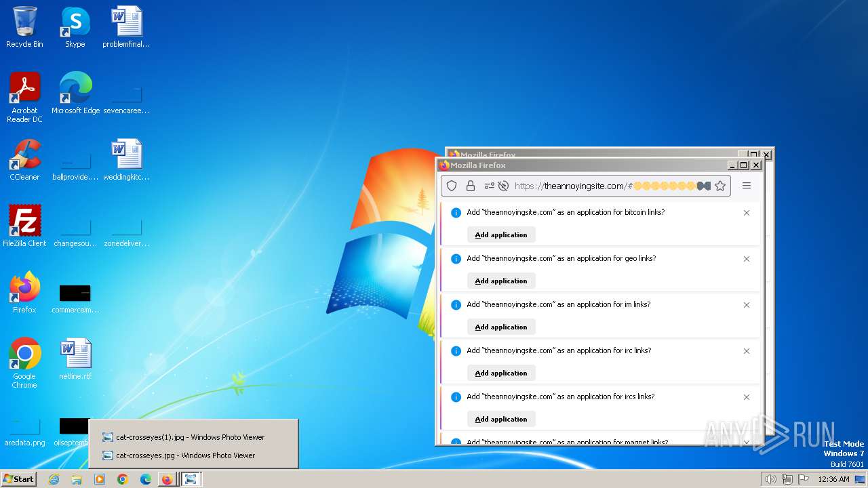This screenshot has width=868, height=488.
Task: Click the Show desktop button on the taskbar
Action: pyautogui.click(x=860, y=479)
